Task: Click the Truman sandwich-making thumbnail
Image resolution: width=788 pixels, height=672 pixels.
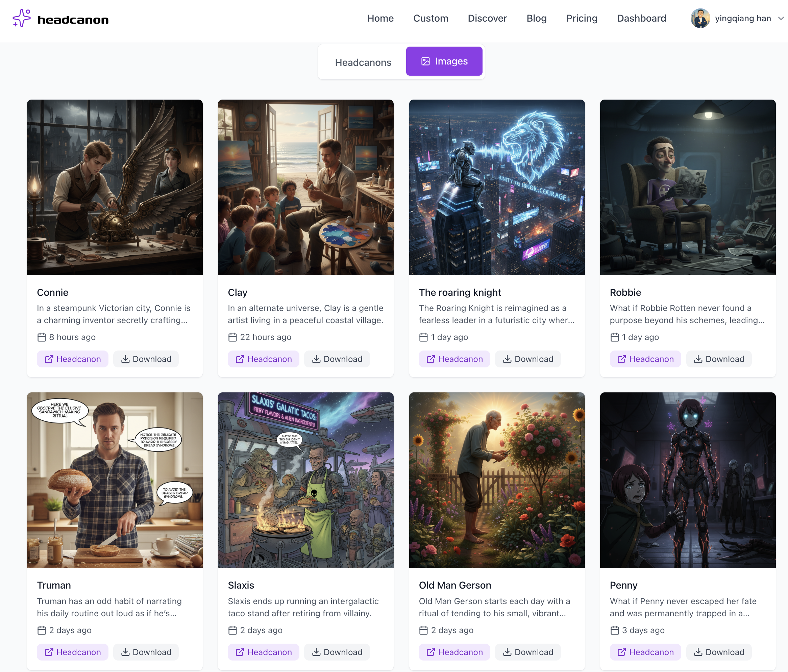Action: [x=115, y=480]
